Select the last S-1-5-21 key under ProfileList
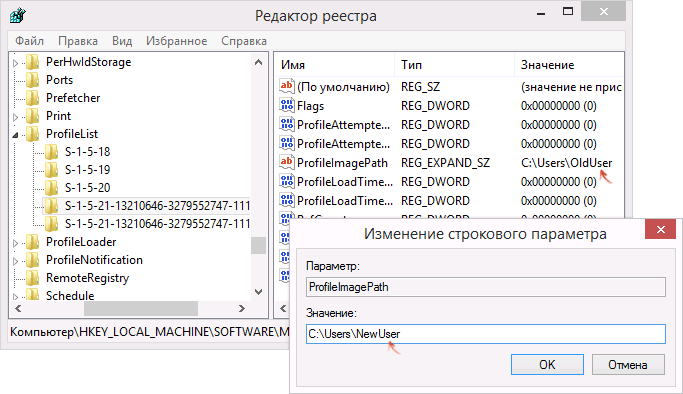The image size is (683, 394). (x=157, y=224)
